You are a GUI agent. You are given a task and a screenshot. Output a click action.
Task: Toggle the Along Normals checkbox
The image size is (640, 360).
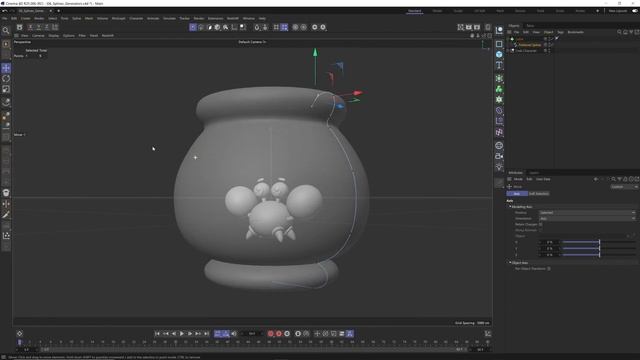click(540, 230)
